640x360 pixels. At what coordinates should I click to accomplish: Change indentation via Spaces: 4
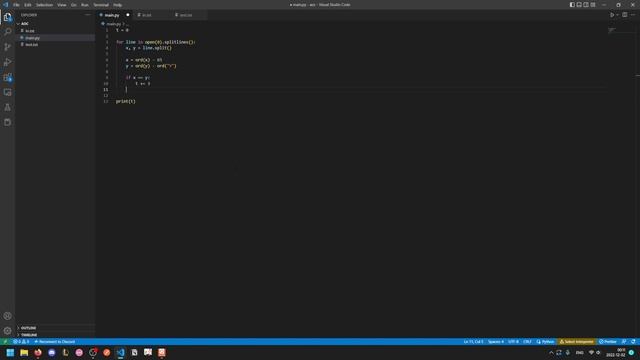[x=496, y=342]
